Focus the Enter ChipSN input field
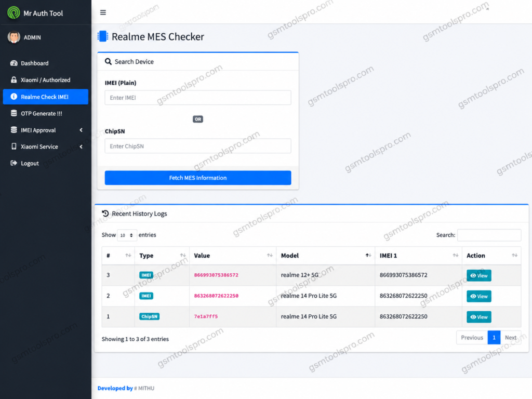 198,146
